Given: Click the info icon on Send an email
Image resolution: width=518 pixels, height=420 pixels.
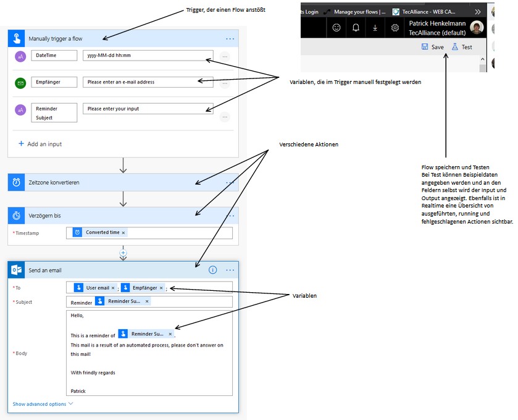Looking at the screenshot, I should point(212,270).
